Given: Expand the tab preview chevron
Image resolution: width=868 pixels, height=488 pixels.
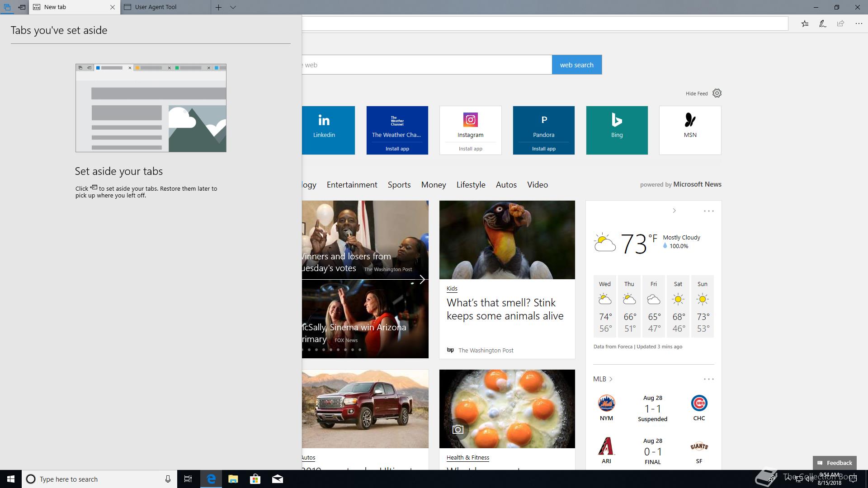Looking at the screenshot, I should click(233, 7).
